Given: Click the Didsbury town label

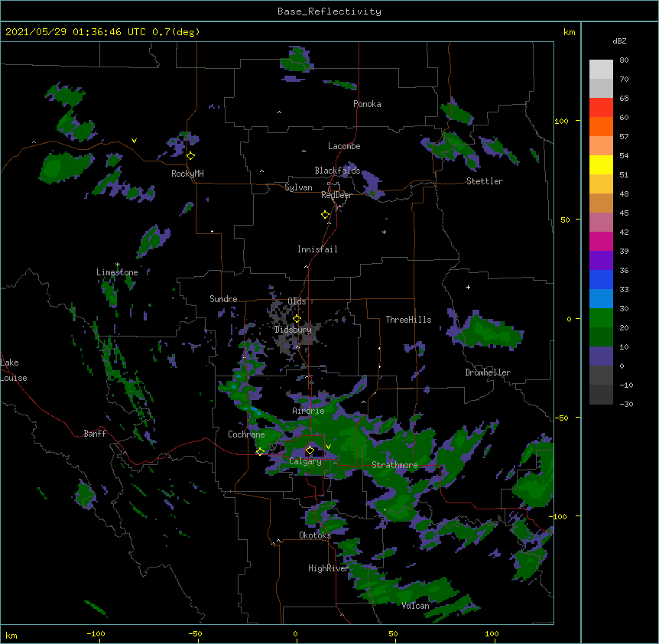Looking at the screenshot, I should (x=293, y=330).
